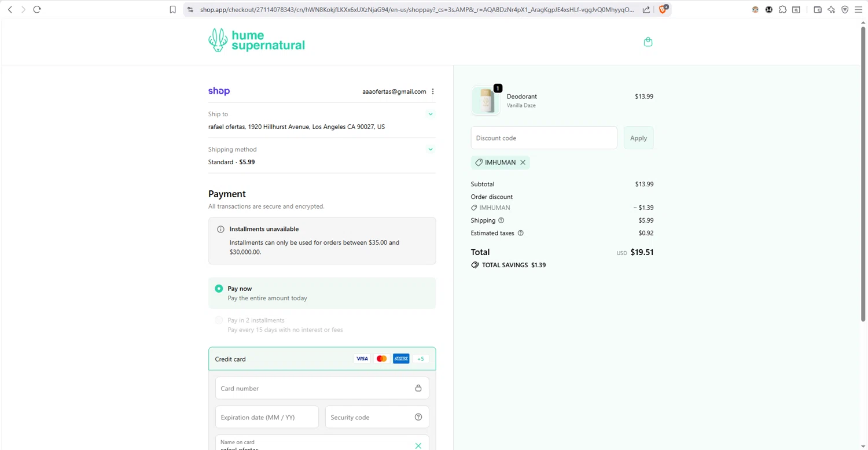Click the Name on card field
Image resolution: width=868 pixels, height=450 pixels.
(x=322, y=442)
